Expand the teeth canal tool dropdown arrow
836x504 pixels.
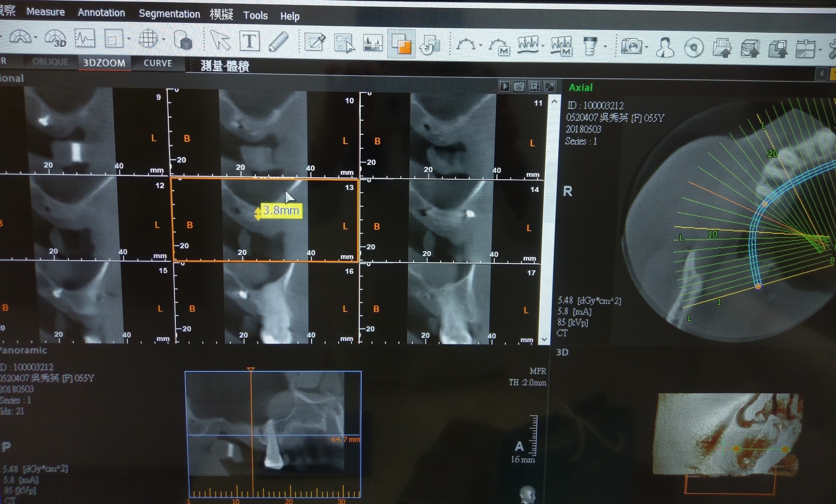point(543,46)
